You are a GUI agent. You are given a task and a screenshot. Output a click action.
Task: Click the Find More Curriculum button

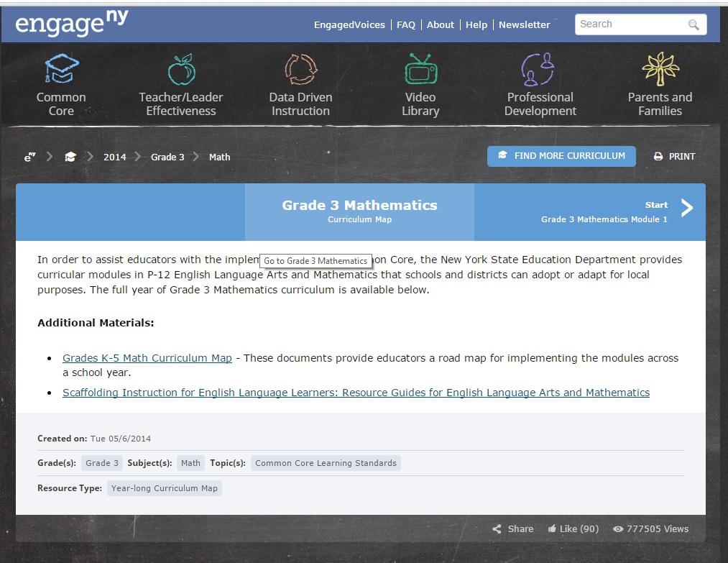click(561, 156)
